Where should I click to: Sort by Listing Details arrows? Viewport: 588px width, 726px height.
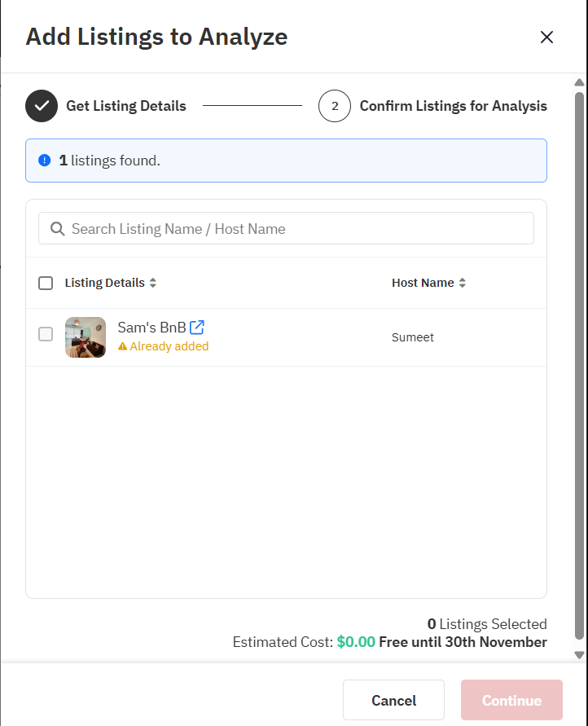(153, 284)
